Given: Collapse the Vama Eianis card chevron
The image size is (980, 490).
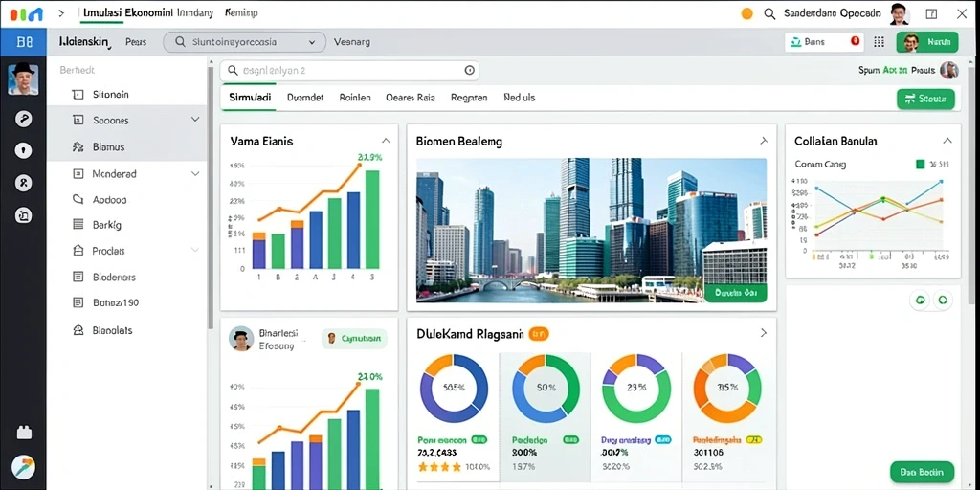Looking at the screenshot, I should [386, 141].
